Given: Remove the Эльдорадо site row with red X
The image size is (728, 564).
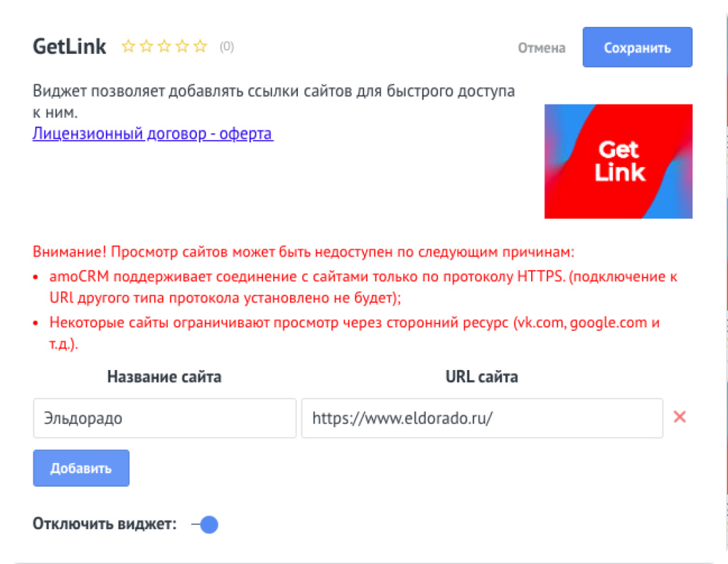Looking at the screenshot, I should pos(680,417).
